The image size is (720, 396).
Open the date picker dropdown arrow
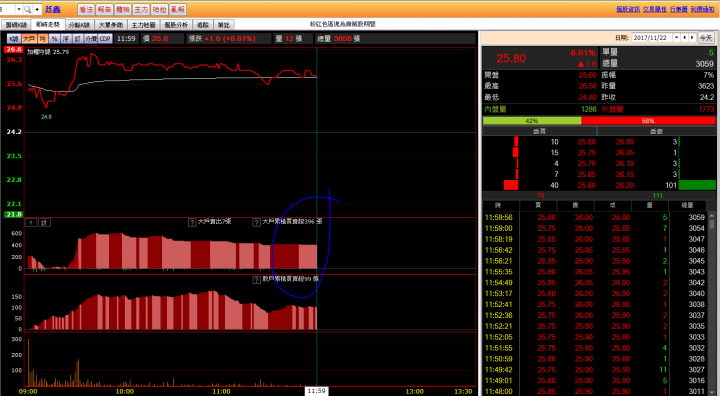[676, 38]
